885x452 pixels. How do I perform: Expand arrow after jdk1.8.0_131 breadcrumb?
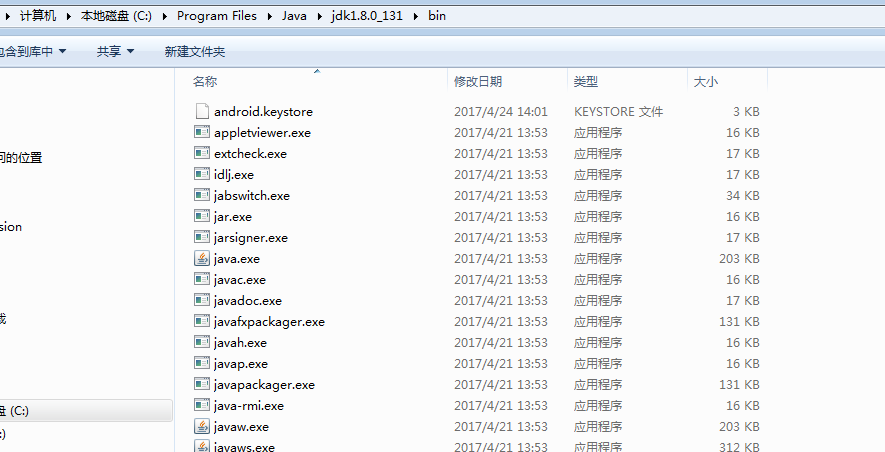click(415, 16)
